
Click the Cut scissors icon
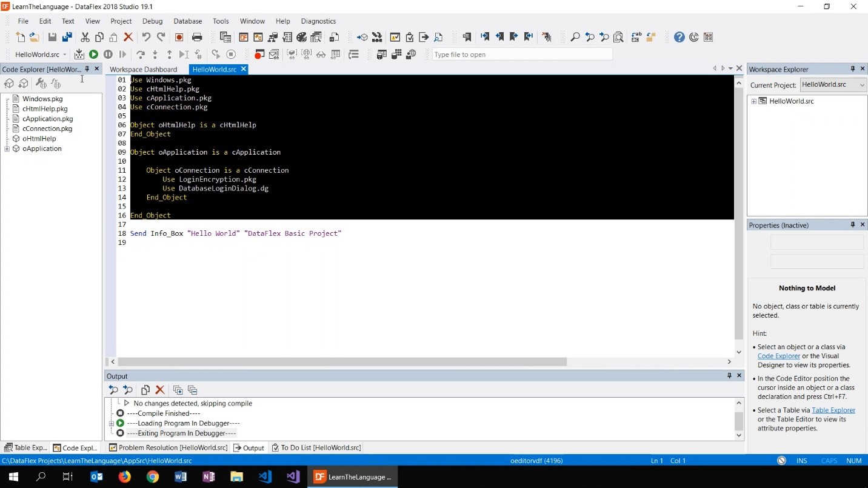pos(85,38)
